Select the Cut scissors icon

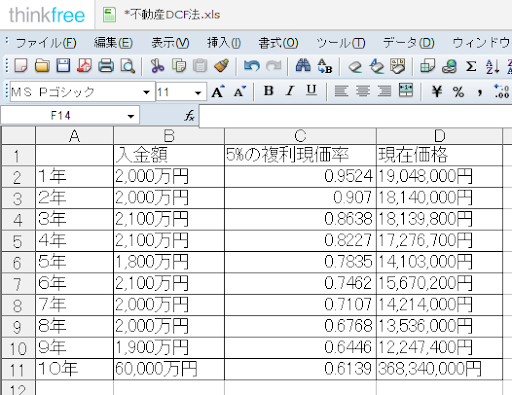157,66
